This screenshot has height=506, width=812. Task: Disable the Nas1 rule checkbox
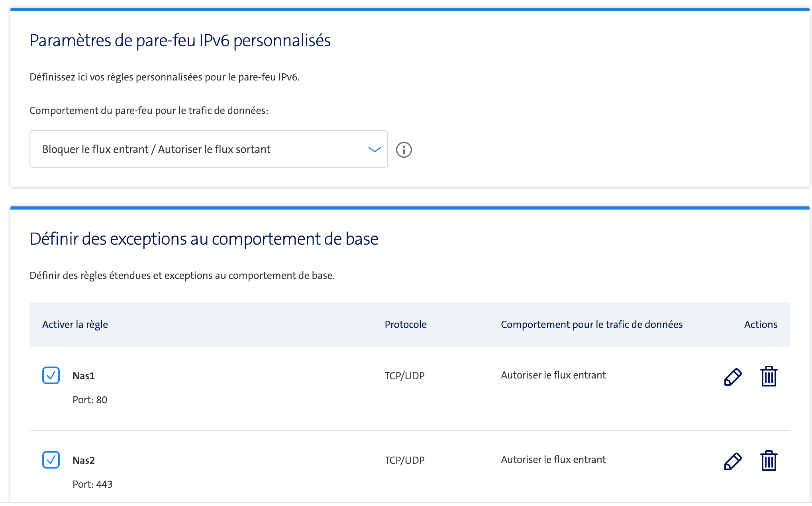(51, 375)
